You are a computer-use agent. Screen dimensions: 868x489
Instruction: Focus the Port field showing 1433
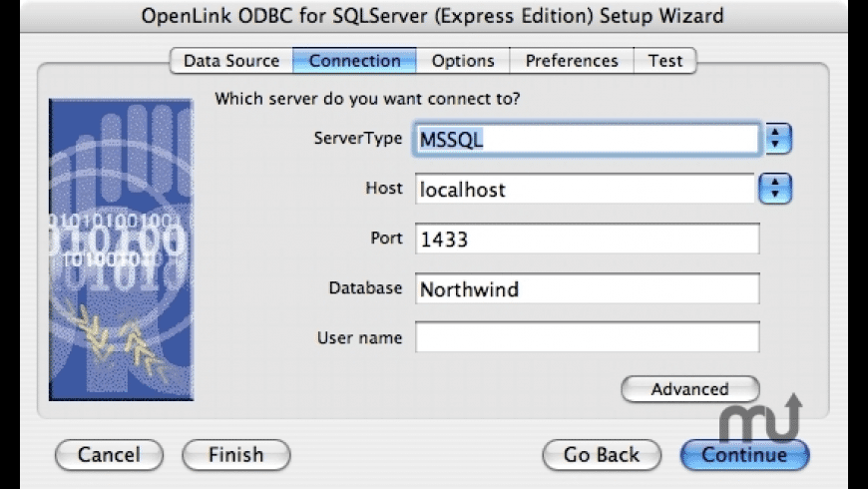click(587, 240)
